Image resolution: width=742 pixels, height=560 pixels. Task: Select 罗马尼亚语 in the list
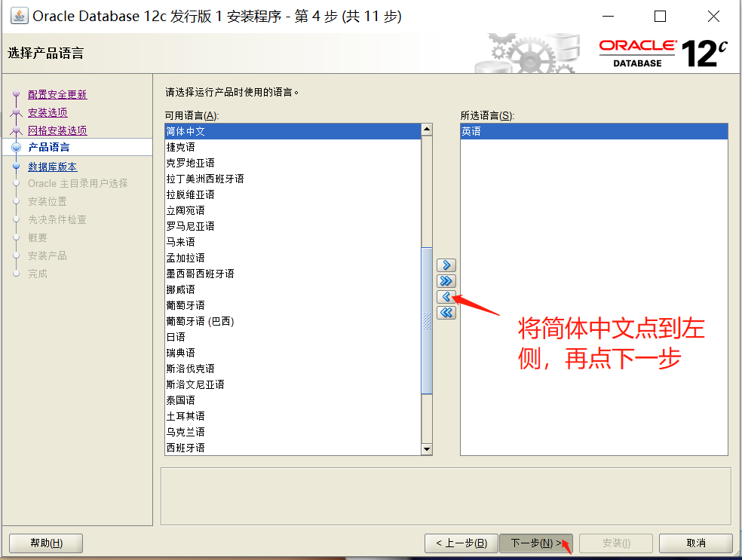tap(293, 227)
